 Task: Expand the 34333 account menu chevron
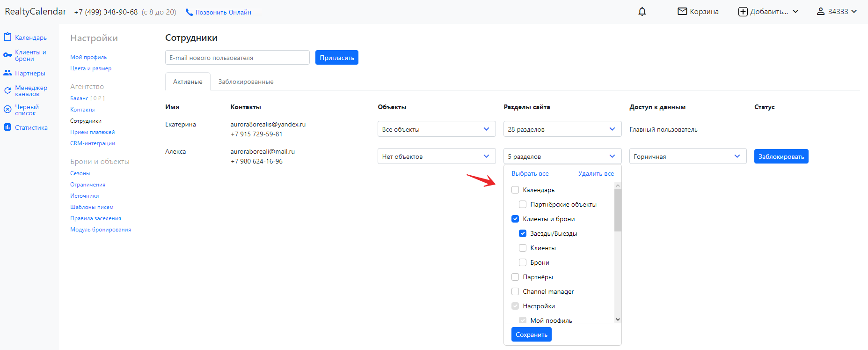coord(854,12)
